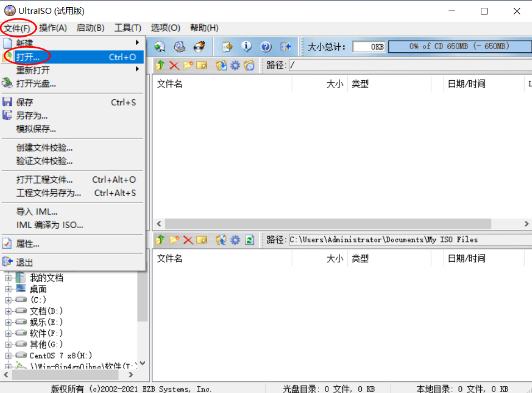The width and height of the screenshot is (532, 393).
Task: Click the burn CD/DVD image flaming disc icon
Action: (199, 47)
